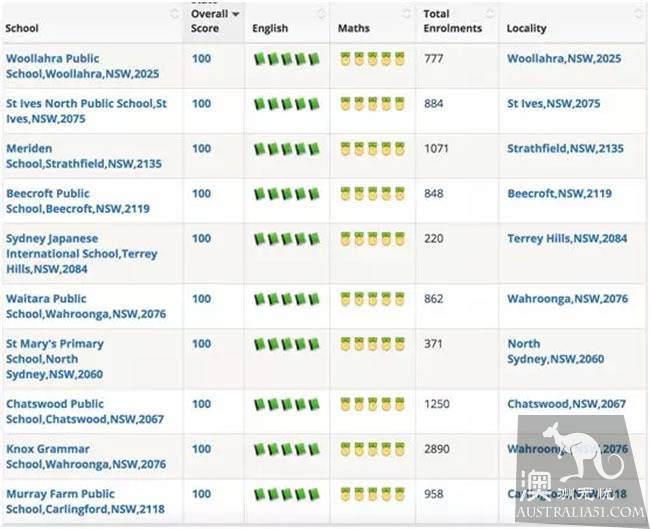The image size is (650, 529).
Task: Click English book rating icons for Meriden School
Action: pos(287,149)
